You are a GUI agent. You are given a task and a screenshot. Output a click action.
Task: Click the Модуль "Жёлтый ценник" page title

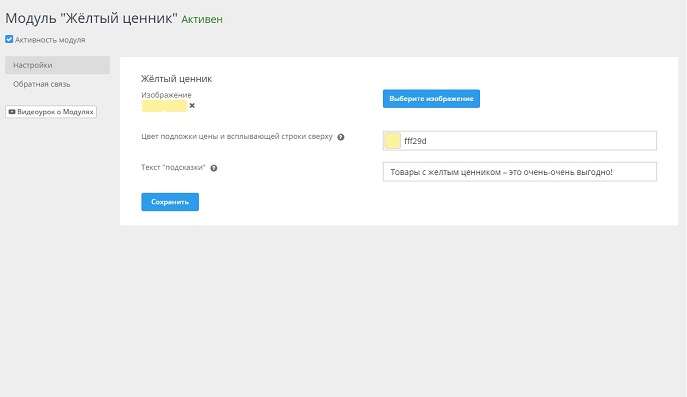click(x=91, y=18)
